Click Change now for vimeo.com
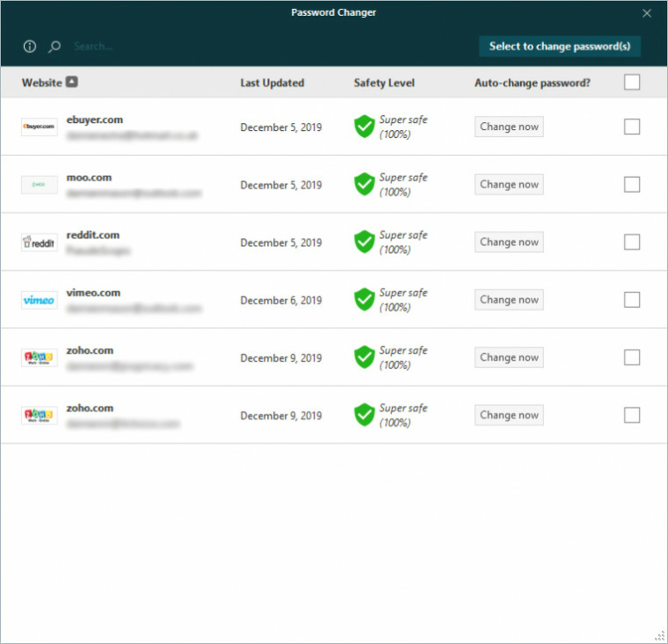668x644 pixels. click(509, 300)
